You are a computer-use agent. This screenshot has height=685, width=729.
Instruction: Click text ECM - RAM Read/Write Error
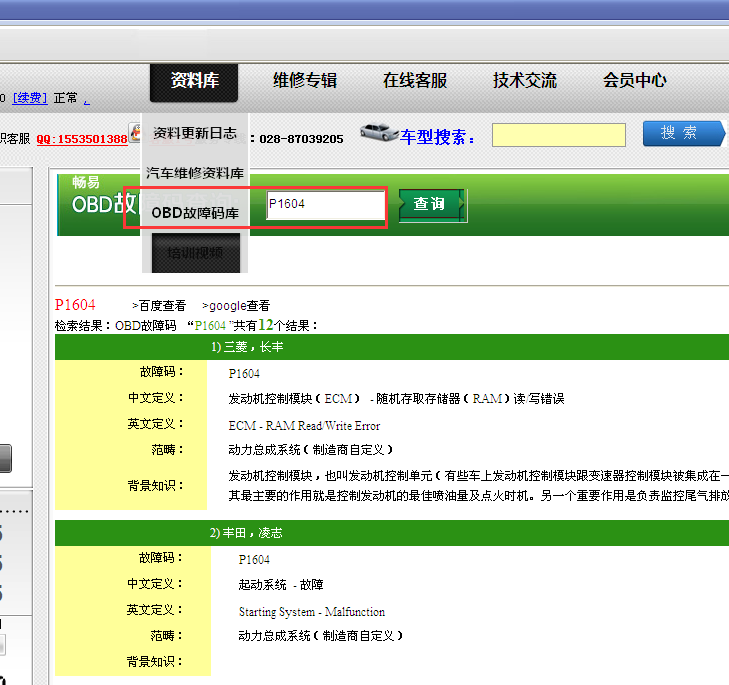point(304,426)
